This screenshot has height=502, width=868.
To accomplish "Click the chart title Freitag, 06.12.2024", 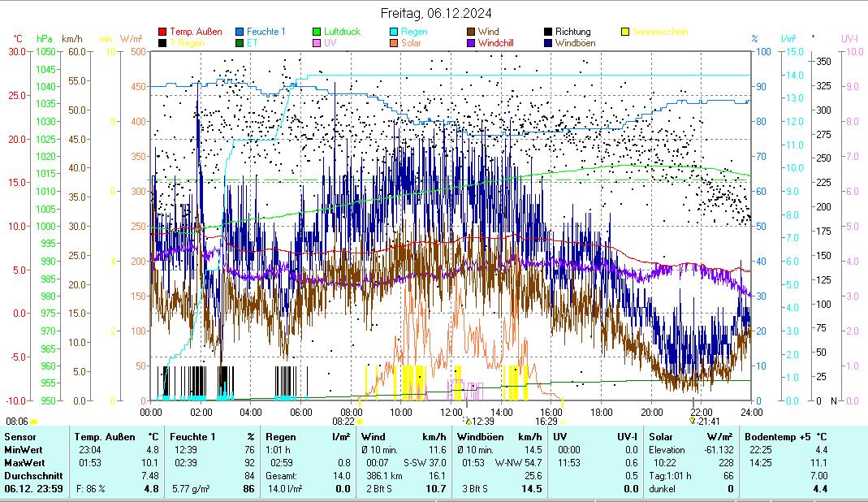I will pos(436,13).
